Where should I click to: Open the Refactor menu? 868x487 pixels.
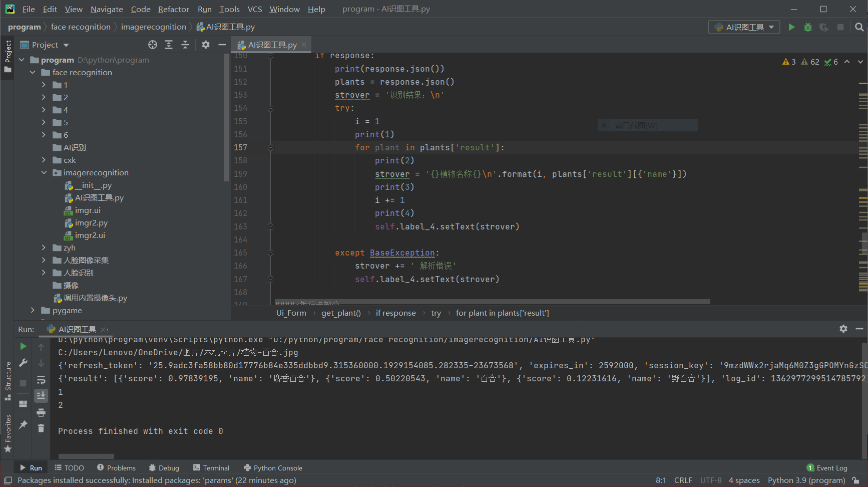coord(173,9)
